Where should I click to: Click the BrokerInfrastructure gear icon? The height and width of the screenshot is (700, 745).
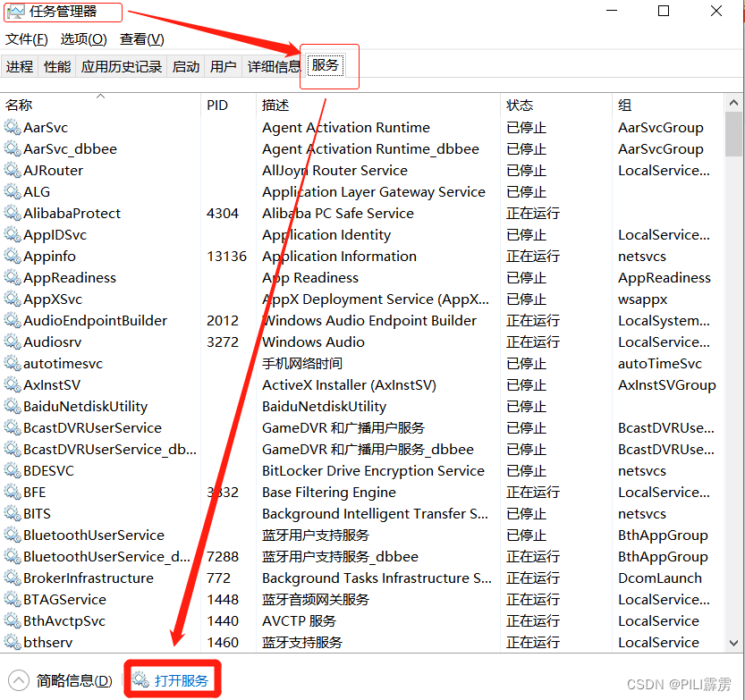click(13, 578)
